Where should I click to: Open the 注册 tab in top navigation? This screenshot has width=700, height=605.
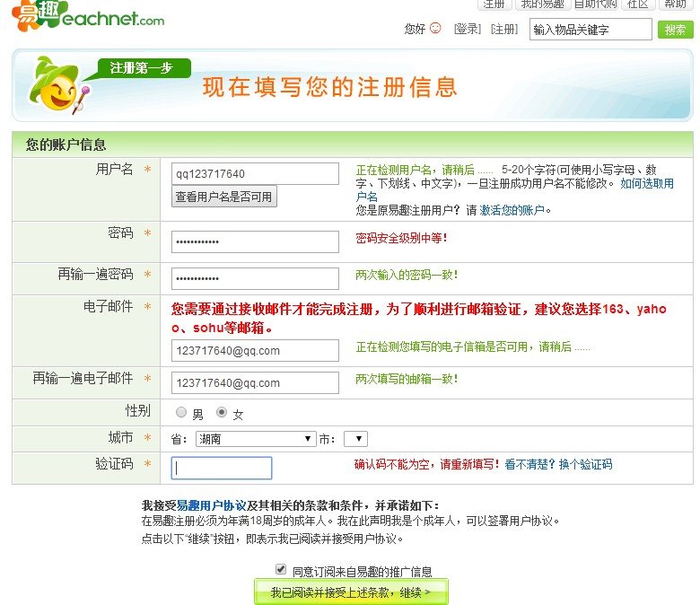click(x=494, y=4)
